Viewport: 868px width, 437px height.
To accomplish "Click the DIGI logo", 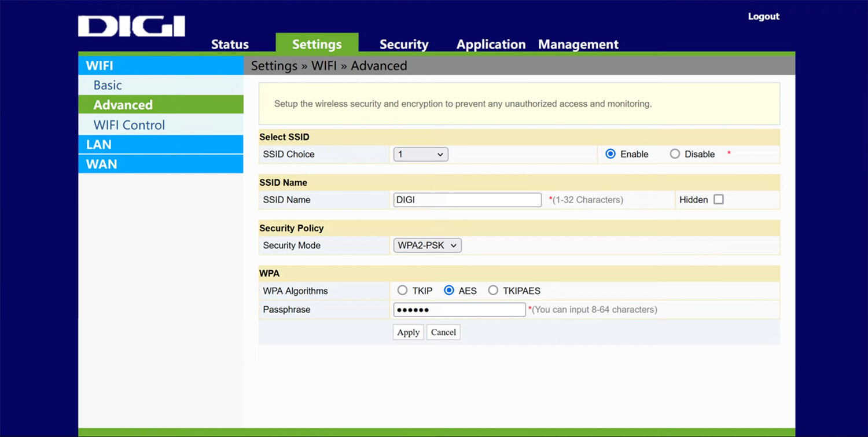I will tap(131, 27).
